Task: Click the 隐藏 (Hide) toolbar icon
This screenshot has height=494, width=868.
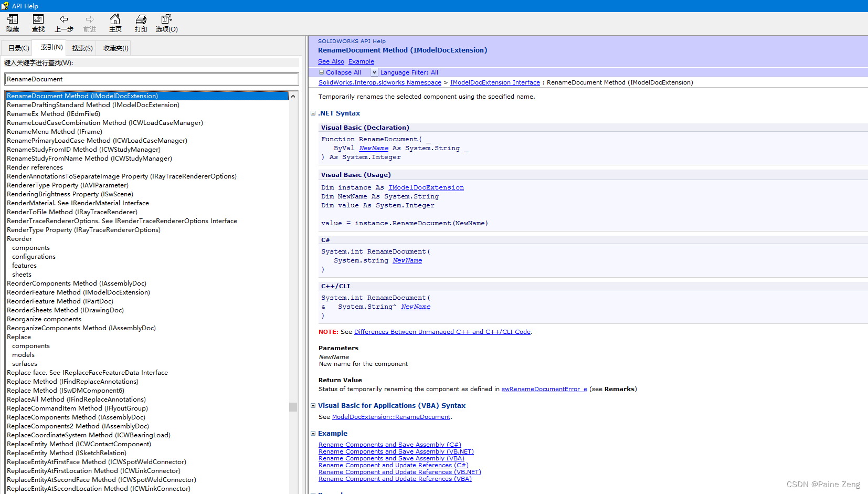Action: click(13, 19)
